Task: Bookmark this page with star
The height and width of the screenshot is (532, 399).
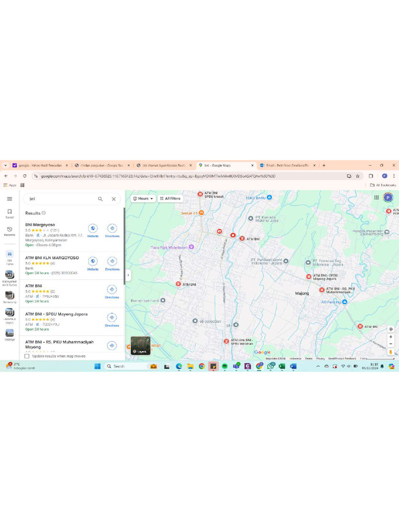Action: coord(357,176)
